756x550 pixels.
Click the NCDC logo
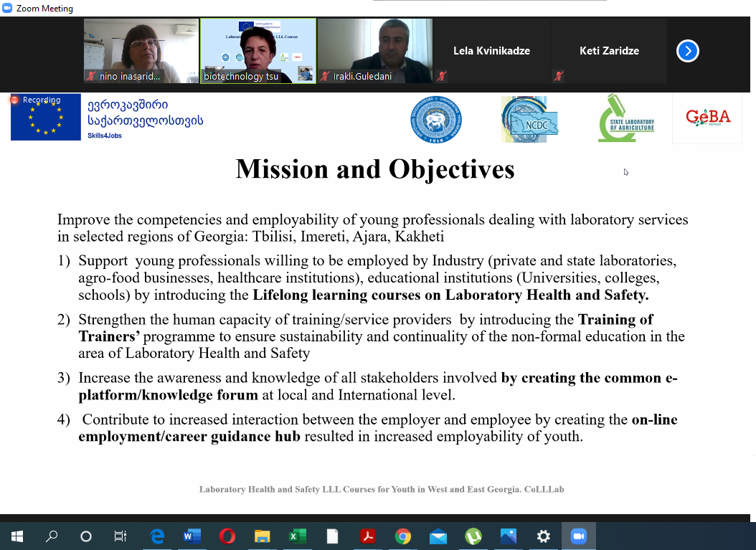point(529,120)
